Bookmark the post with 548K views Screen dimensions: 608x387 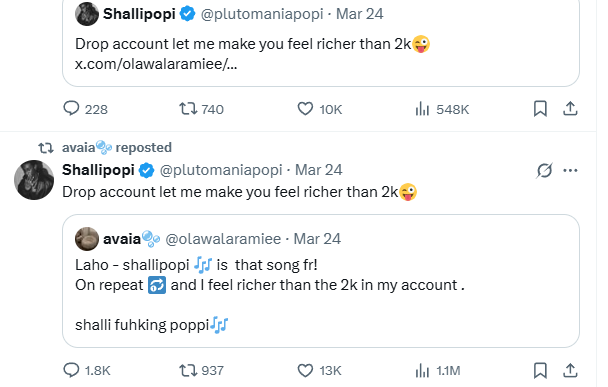pyautogui.click(x=540, y=109)
